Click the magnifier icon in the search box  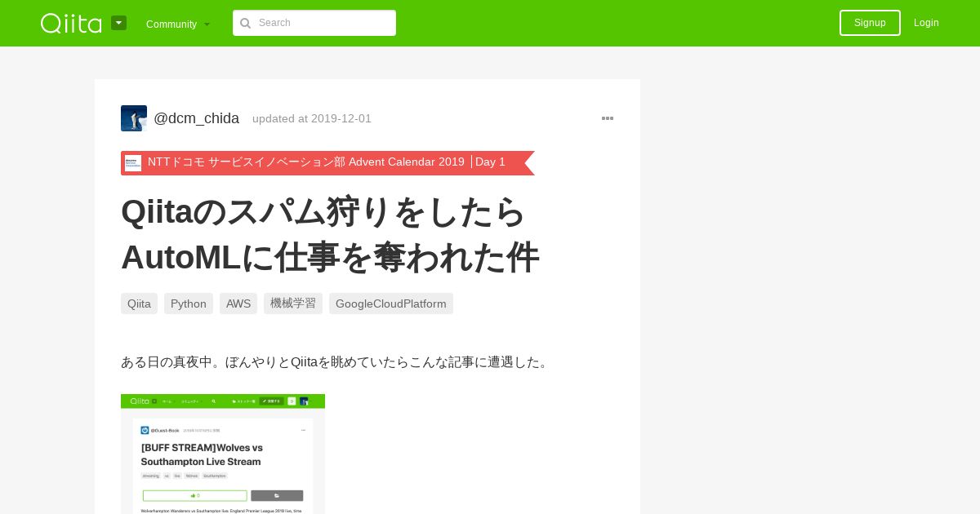click(x=245, y=23)
